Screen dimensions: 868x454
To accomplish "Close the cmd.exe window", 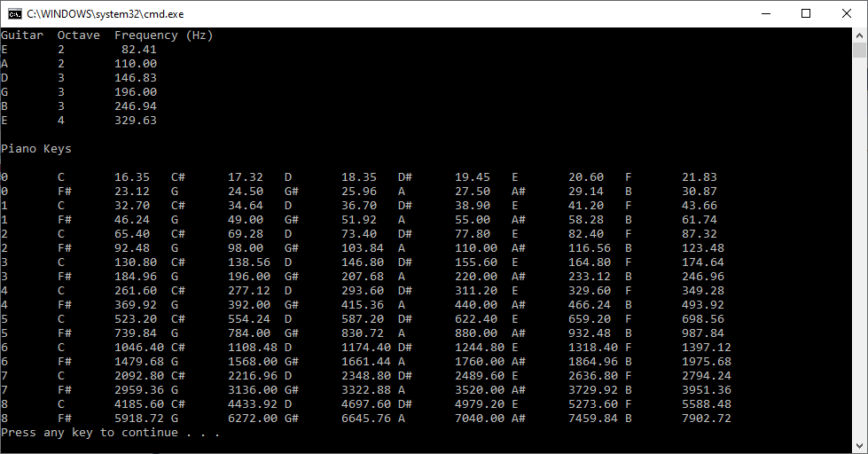I will [847, 13].
